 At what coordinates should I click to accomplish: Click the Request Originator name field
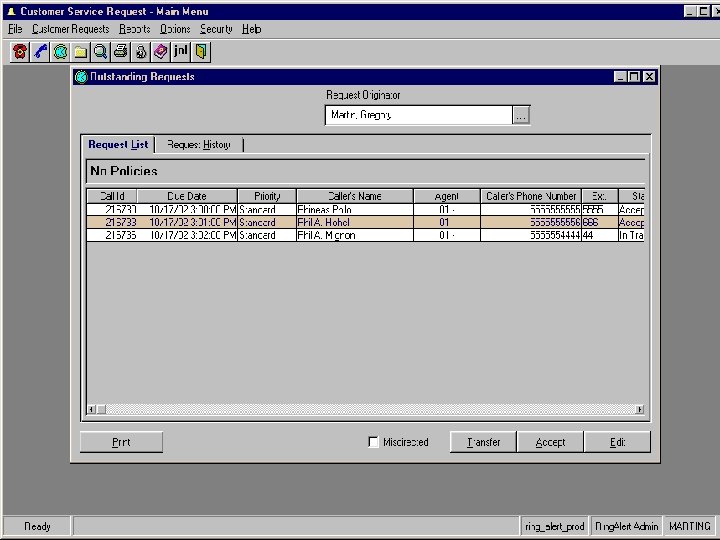click(418, 115)
